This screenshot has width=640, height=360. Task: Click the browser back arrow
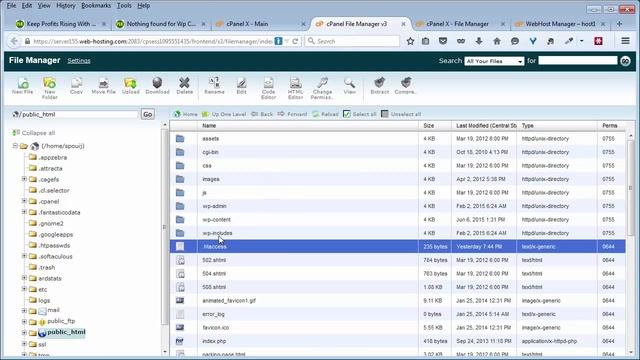click(14, 41)
